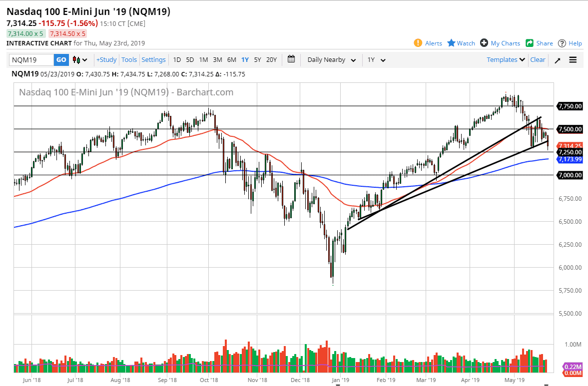Select the 5Y time range

point(257,60)
